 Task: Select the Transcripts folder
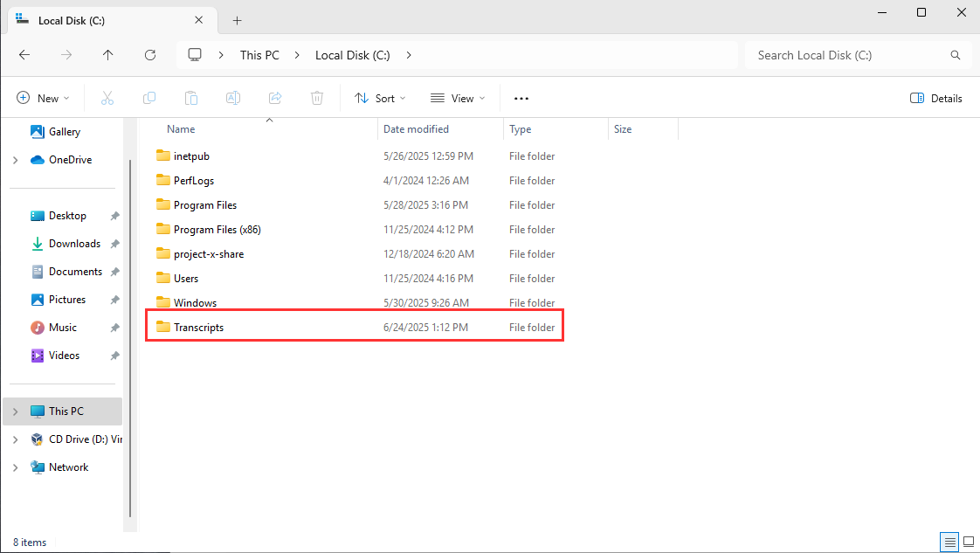pyautogui.click(x=198, y=328)
